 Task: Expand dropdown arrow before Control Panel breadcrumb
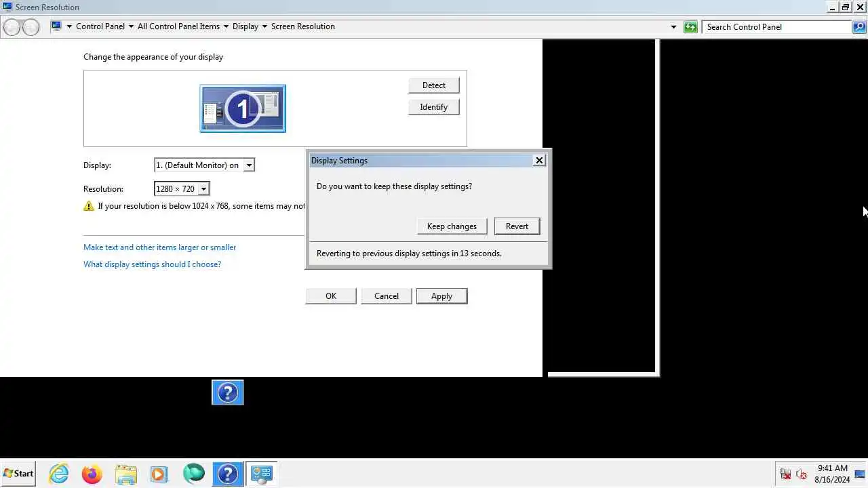pyautogui.click(x=69, y=27)
